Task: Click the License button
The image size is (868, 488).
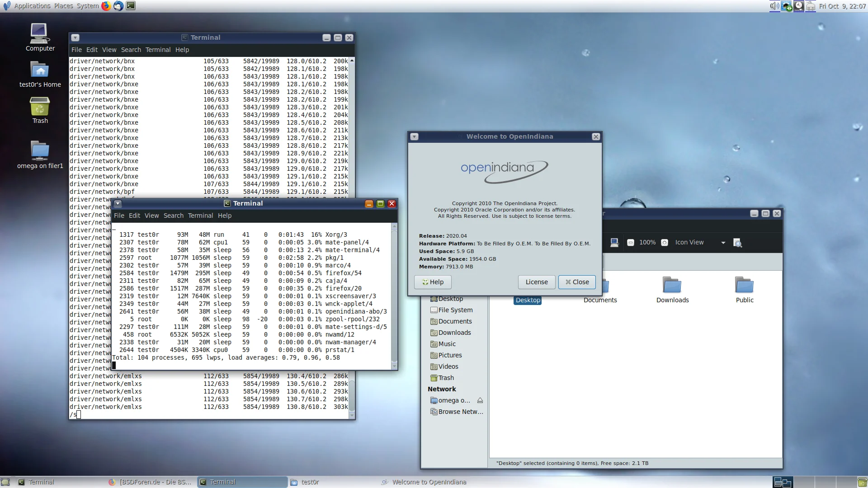Action: pyautogui.click(x=536, y=282)
